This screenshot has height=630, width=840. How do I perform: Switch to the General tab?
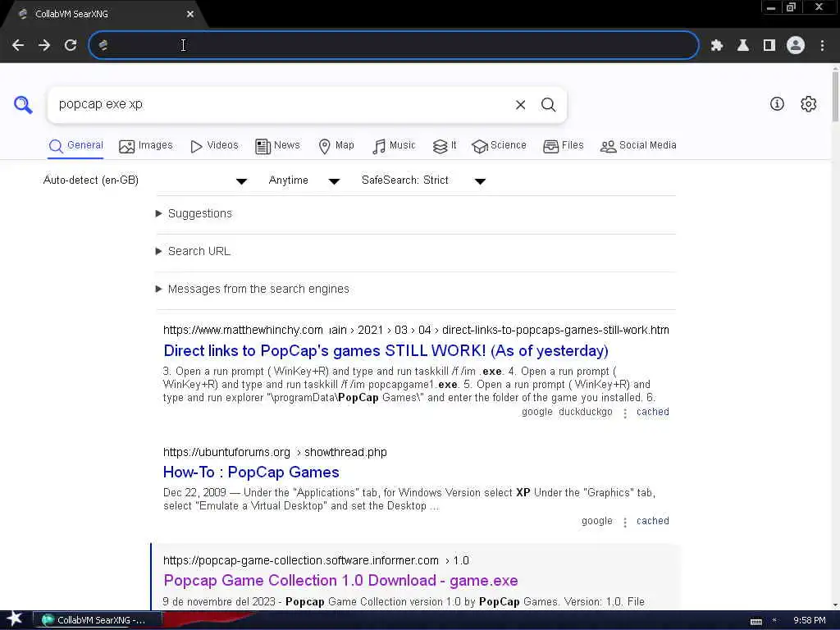[x=75, y=146]
